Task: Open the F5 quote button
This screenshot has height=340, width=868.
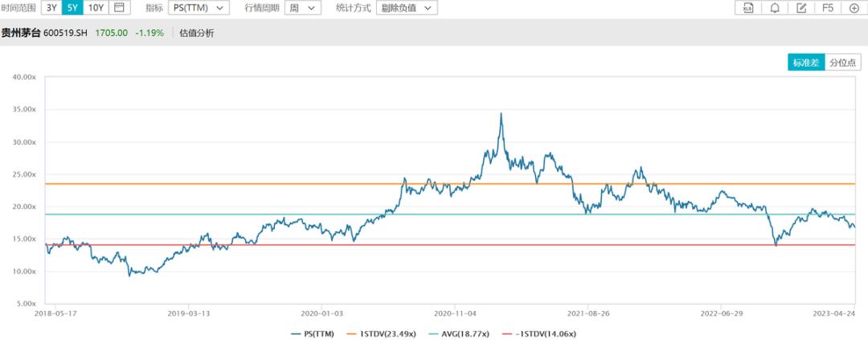Action: coord(828,8)
